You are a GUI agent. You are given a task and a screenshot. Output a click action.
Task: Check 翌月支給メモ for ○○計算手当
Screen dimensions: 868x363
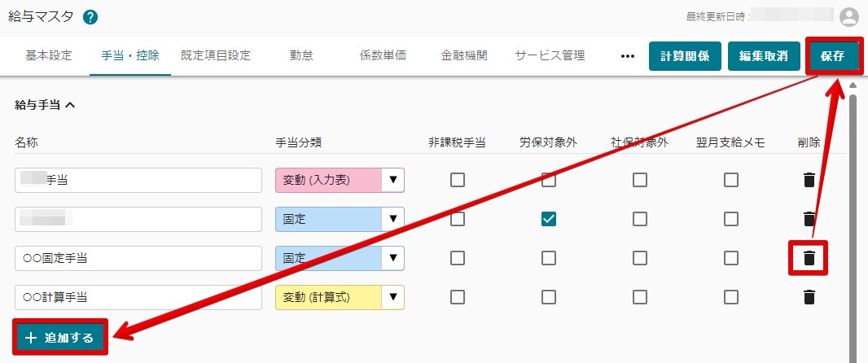point(731,297)
